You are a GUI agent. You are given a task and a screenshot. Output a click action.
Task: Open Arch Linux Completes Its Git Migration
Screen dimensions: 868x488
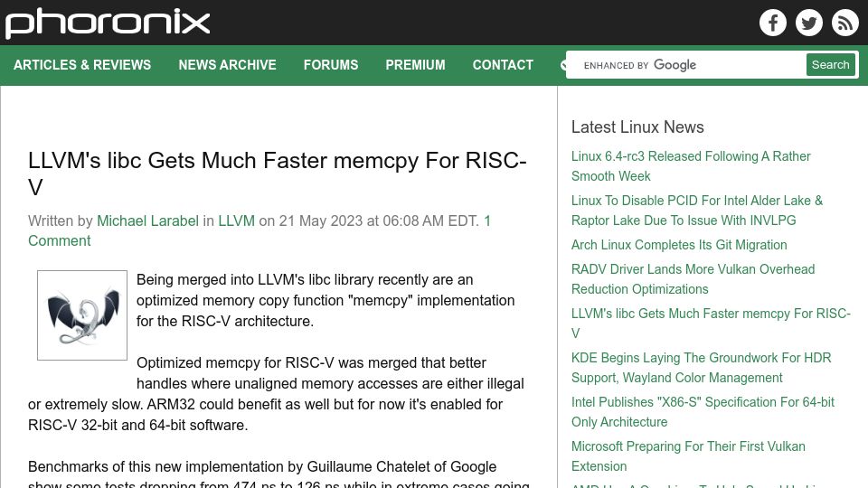tap(679, 245)
